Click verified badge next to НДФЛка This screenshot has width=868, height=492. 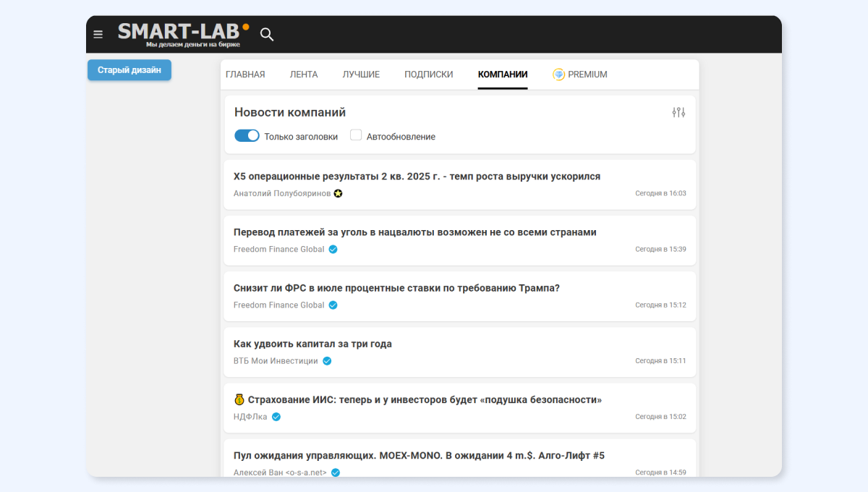coord(276,417)
